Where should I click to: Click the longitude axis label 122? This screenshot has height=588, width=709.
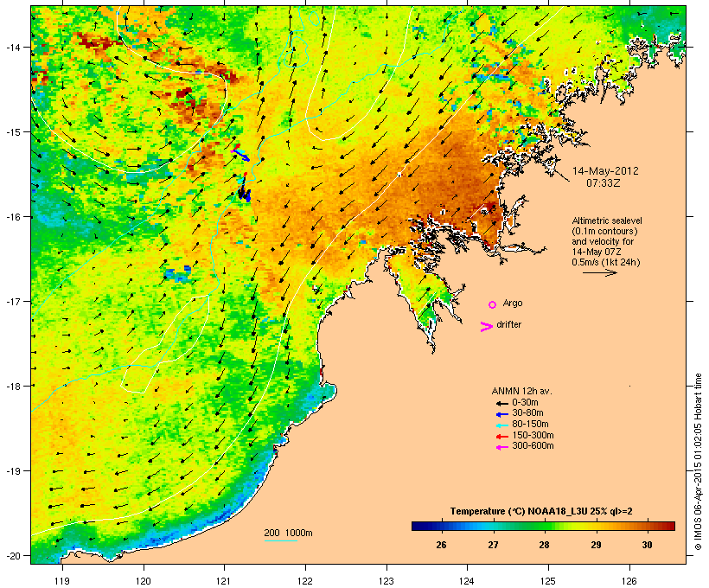pyautogui.click(x=306, y=581)
